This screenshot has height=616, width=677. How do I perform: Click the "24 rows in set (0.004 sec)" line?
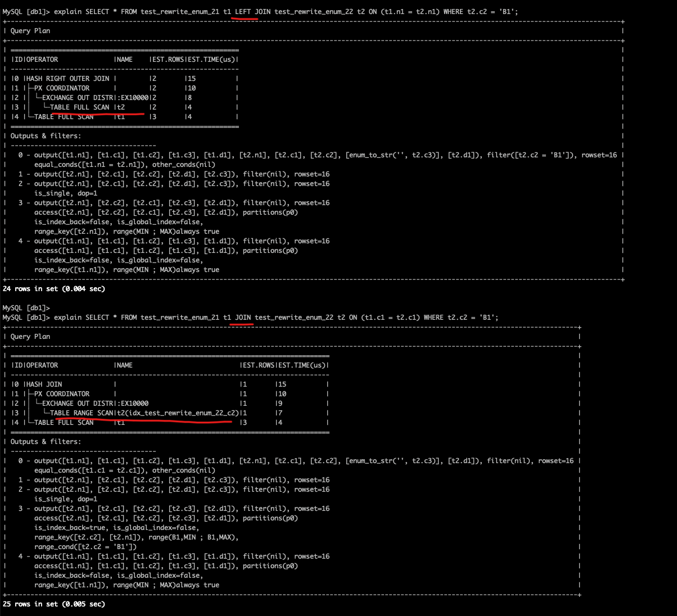[54, 289]
